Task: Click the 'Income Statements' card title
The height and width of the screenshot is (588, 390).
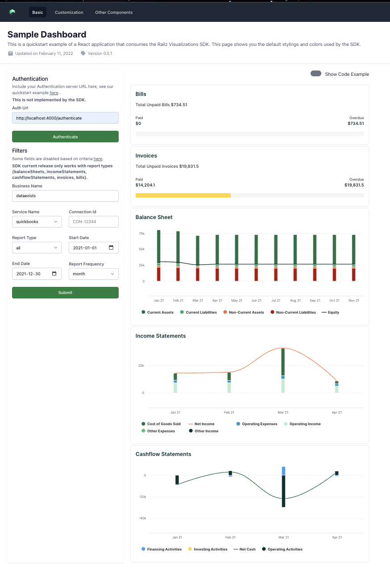Action: [x=161, y=336]
